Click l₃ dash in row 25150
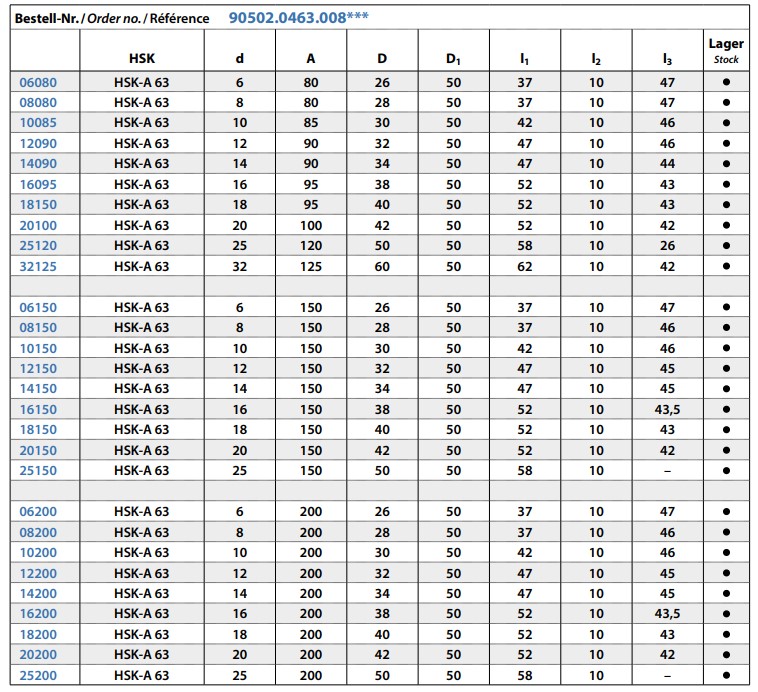The height and width of the screenshot is (692, 758). [x=667, y=471]
